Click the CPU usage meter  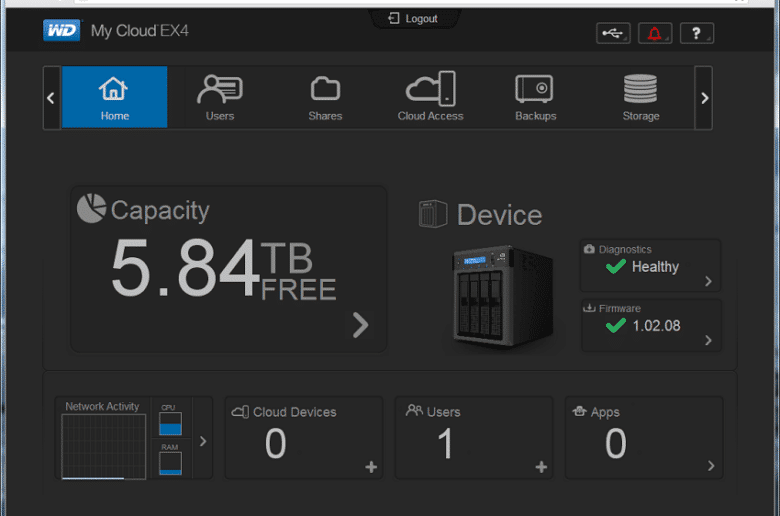point(170,423)
